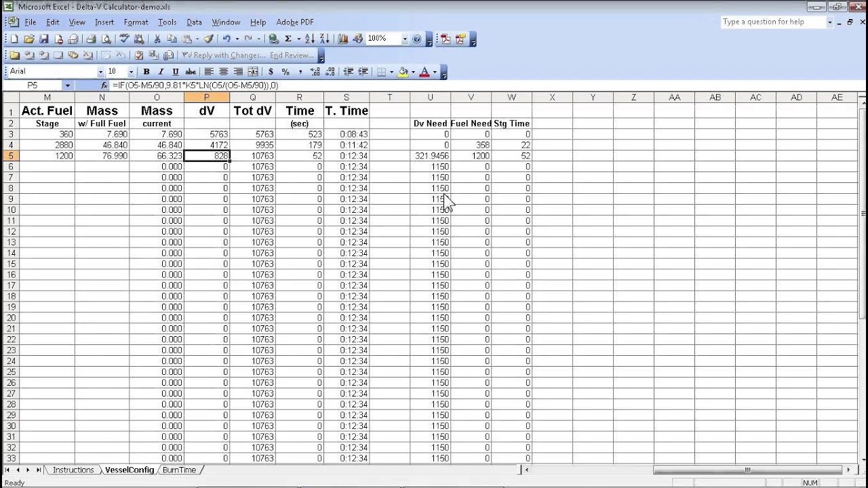
Task: Merge and center selected cells
Action: click(x=252, y=72)
